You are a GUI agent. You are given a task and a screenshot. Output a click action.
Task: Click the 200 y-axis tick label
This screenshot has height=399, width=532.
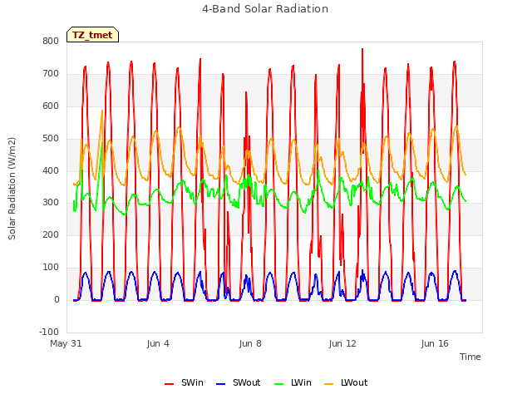pos(51,234)
